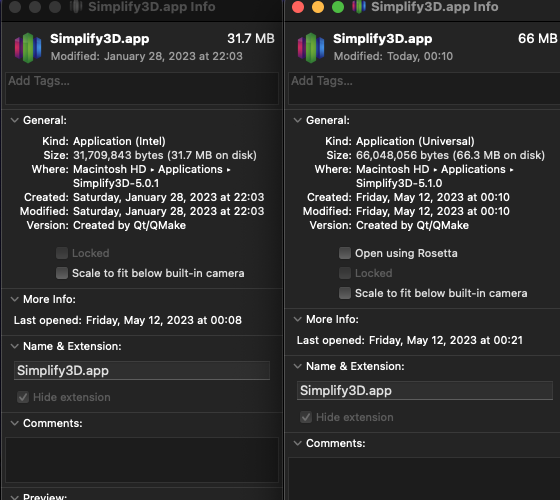
Task: Collapse Comments section in left window
Action: pos(15,423)
